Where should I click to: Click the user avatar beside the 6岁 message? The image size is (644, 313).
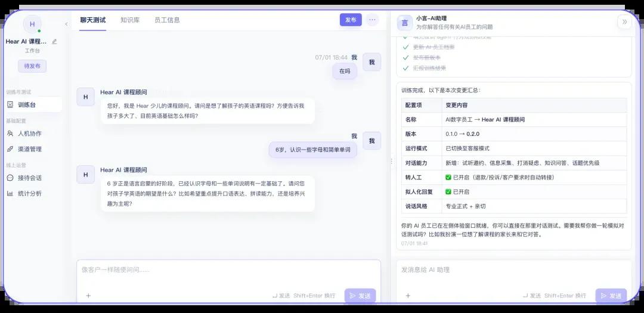click(x=371, y=141)
